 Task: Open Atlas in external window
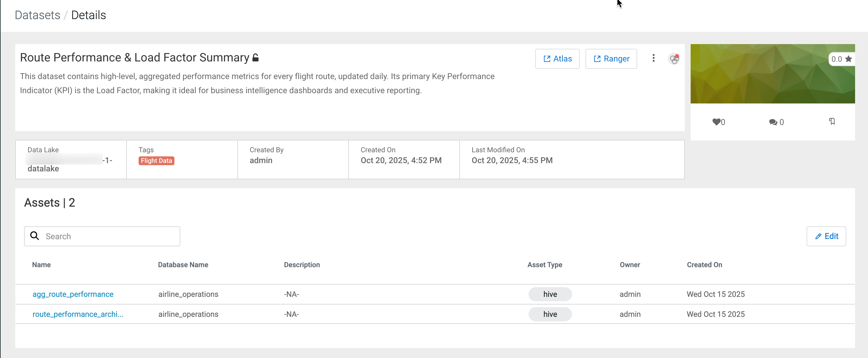coord(557,59)
